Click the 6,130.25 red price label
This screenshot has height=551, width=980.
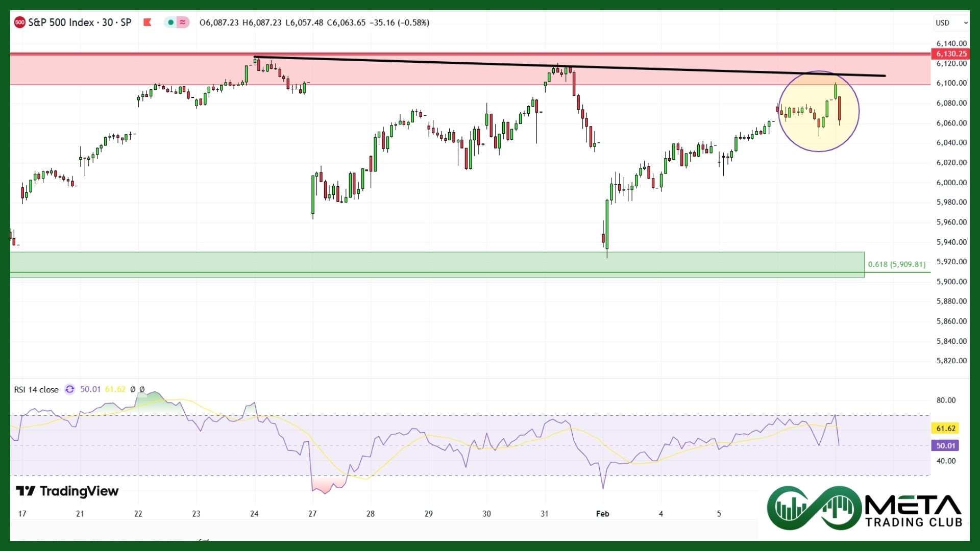[951, 54]
